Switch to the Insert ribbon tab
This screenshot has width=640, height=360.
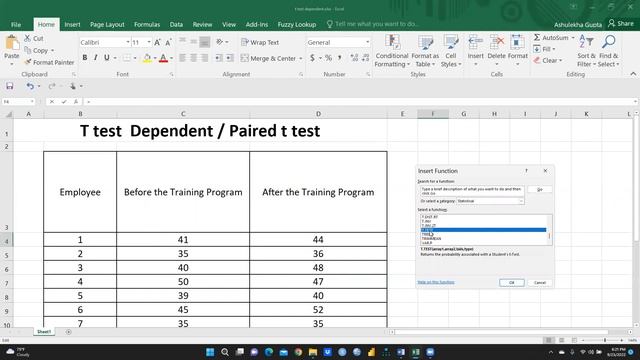point(72,24)
